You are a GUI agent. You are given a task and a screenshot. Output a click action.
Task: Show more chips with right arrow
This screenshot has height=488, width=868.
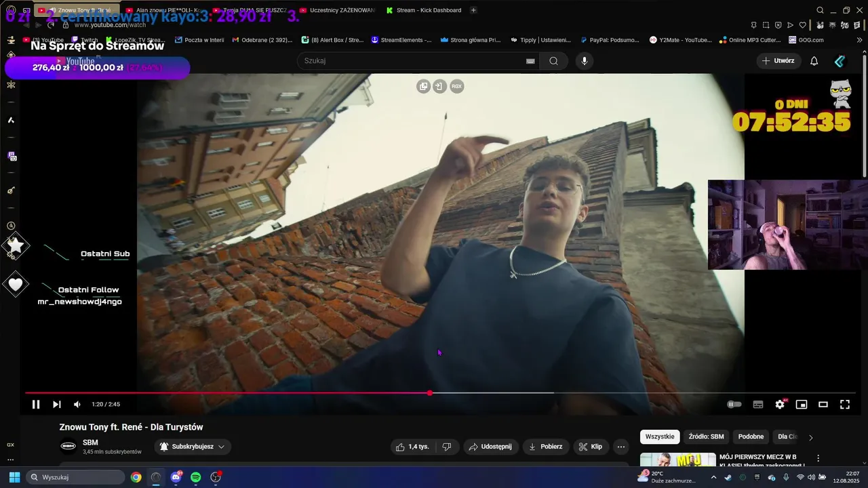[810, 438]
